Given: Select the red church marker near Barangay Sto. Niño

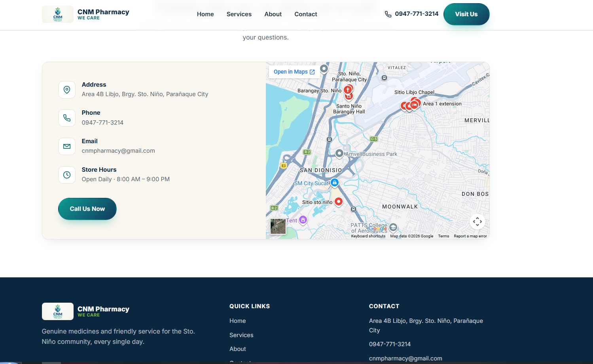Looking at the screenshot, I should [x=348, y=90].
